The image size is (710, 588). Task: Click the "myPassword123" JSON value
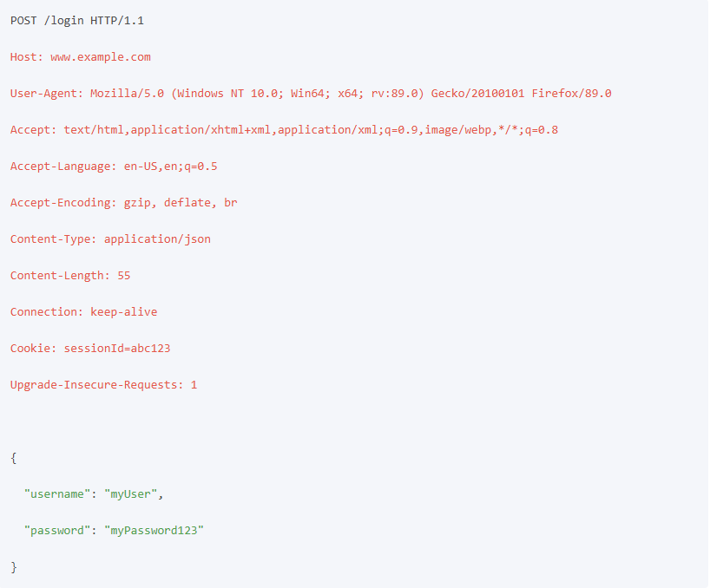click(154, 531)
